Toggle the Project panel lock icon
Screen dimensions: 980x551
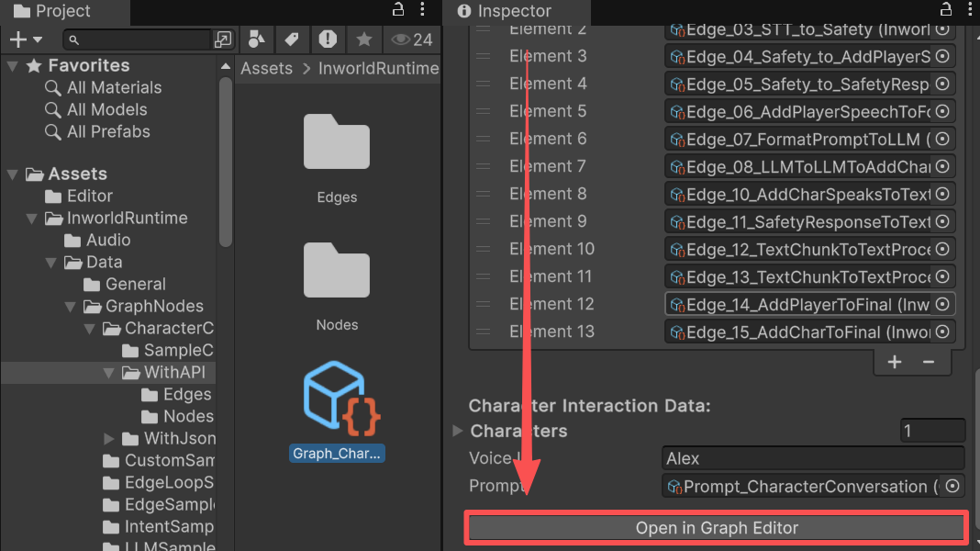click(398, 9)
